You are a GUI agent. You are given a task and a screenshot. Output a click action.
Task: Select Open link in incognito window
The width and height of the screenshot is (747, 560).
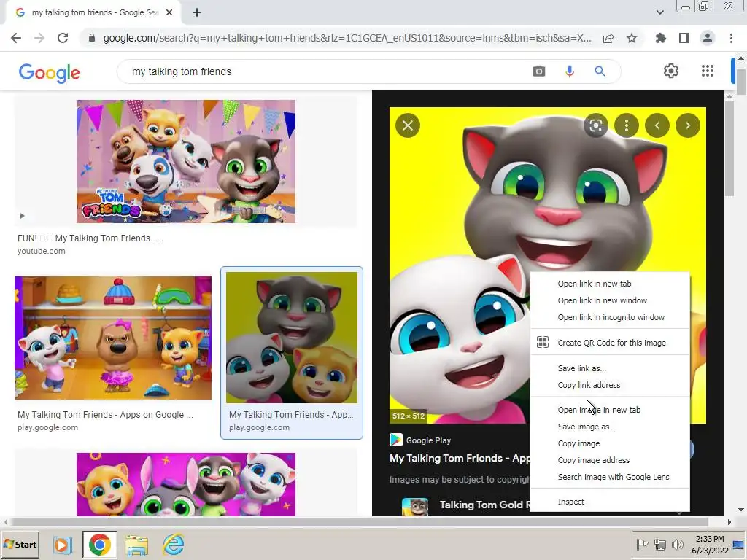click(x=610, y=317)
